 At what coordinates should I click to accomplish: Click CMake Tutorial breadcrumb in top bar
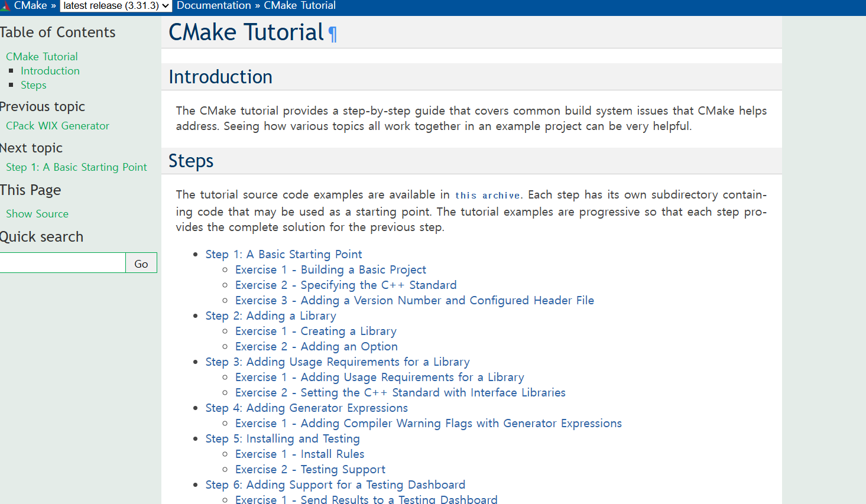(300, 5)
